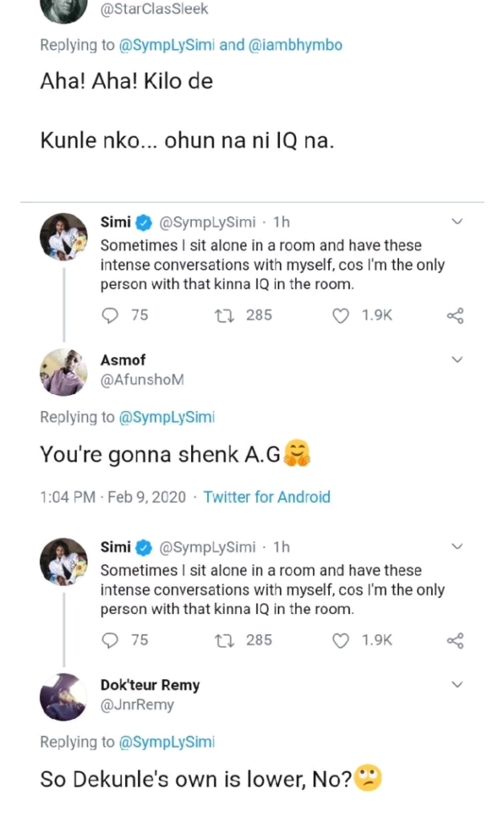The height and width of the screenshot is (822, 504).
Task: Tap the heart on Simi's tweet above Dok'teur Remy
Action: [341, 641]
